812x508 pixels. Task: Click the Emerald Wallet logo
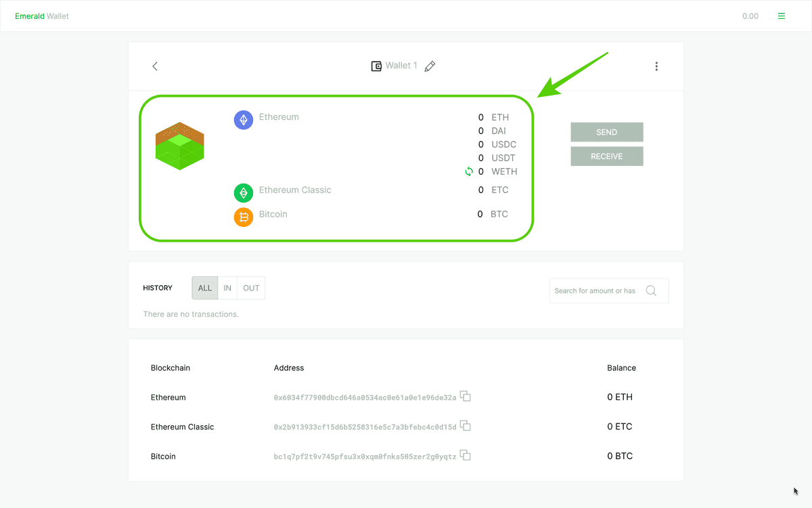tap(41, 16)
